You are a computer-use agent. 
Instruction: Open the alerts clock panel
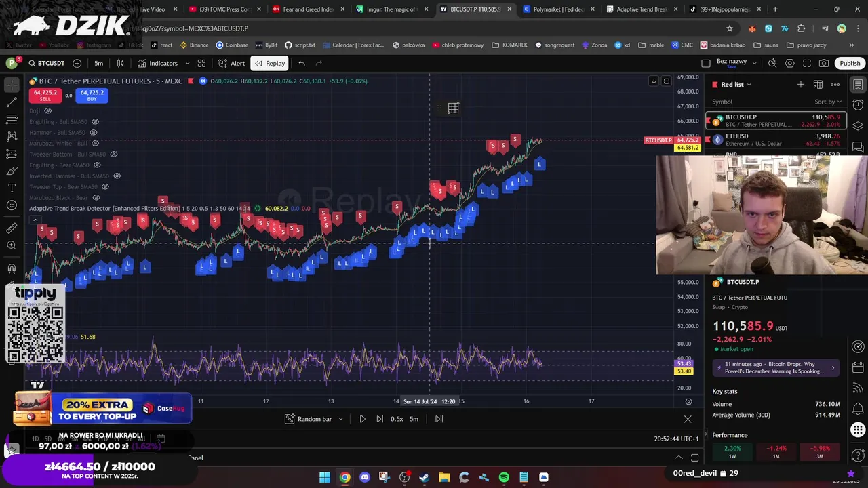858,105
